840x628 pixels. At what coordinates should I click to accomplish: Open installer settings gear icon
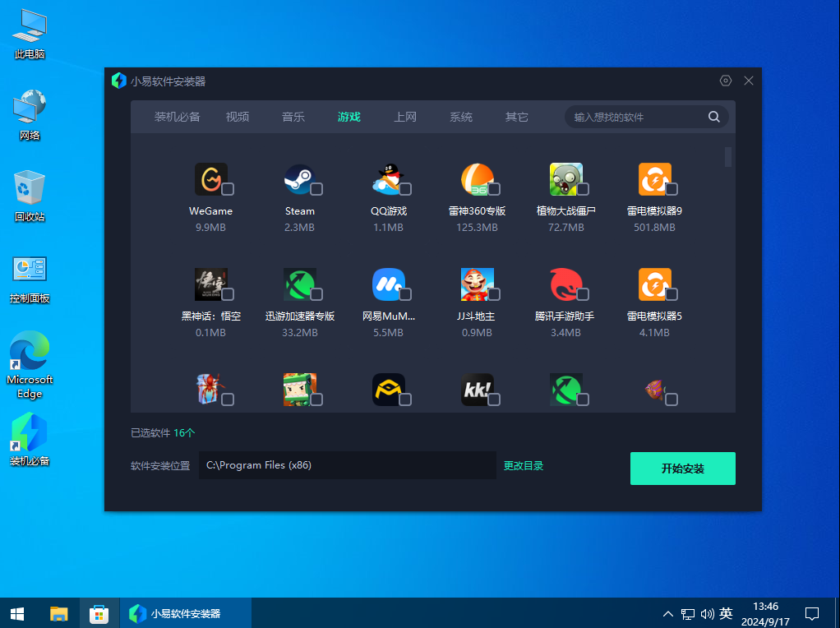pos(726,81)
